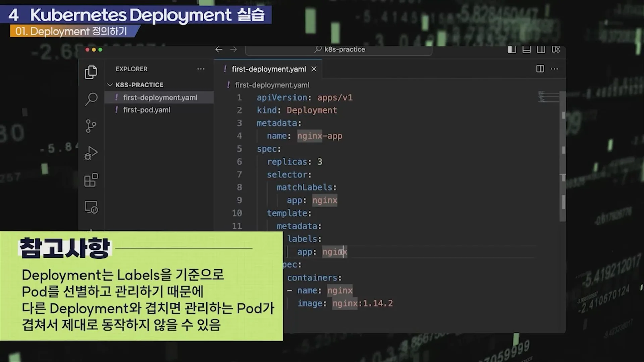Click the 'EXPLORER' panel title
Screen dimensions: 644x362
[x=131, y=69]
